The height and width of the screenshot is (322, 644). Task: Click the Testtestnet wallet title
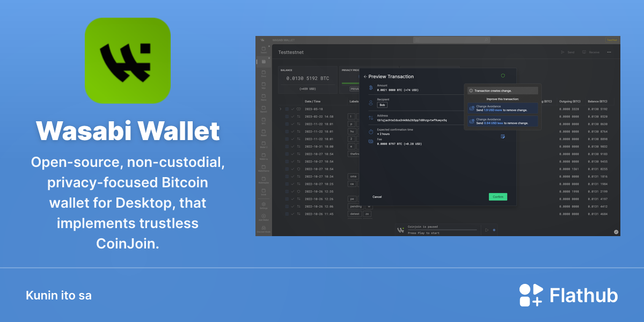point(291,52)
